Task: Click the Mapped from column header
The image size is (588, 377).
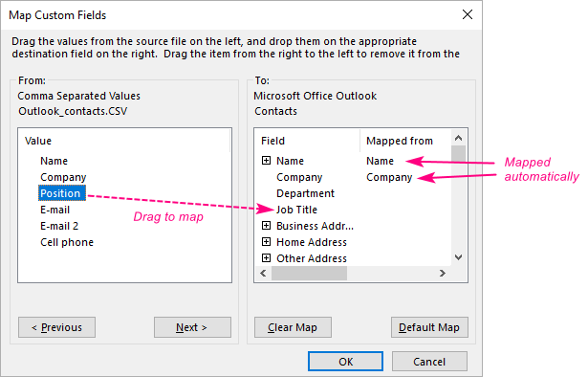Action: click(x=405, y=141)
